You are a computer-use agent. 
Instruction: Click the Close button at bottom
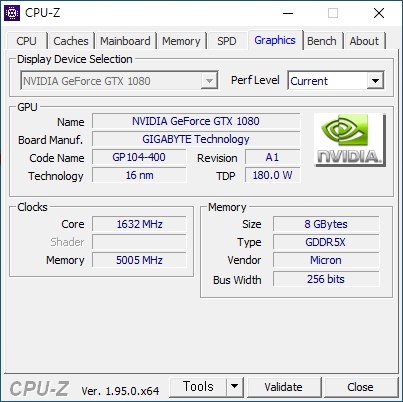(x=360, y=387)
